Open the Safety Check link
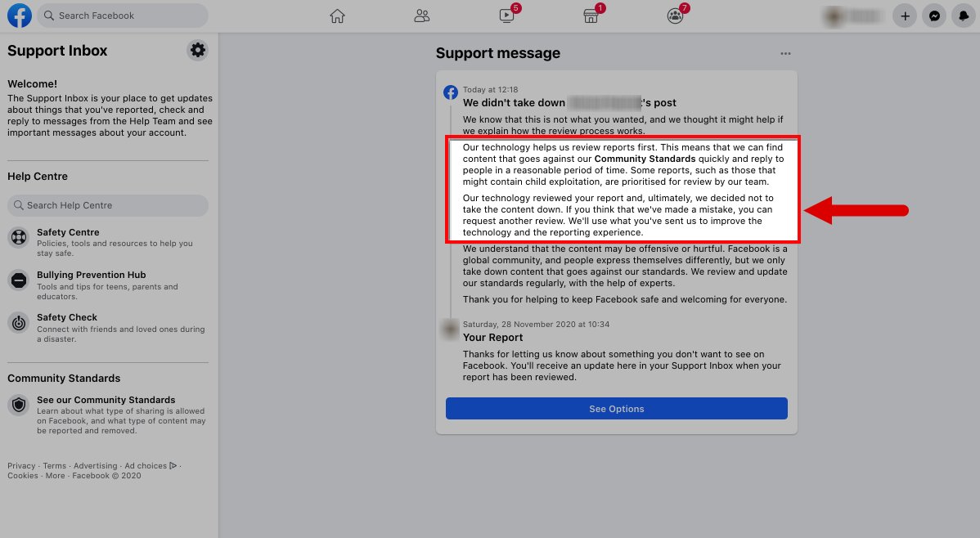980x538 pixels. point(67,317)
